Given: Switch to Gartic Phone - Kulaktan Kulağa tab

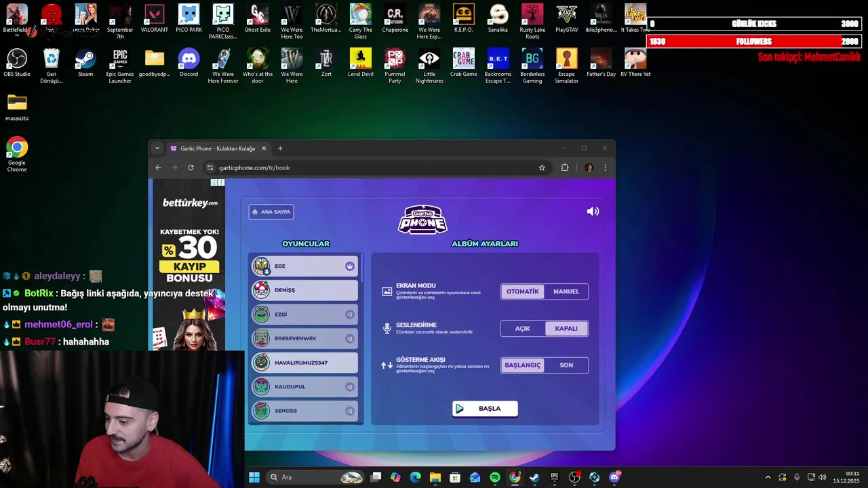Looking at the screenshot, I should pos(217,148).
